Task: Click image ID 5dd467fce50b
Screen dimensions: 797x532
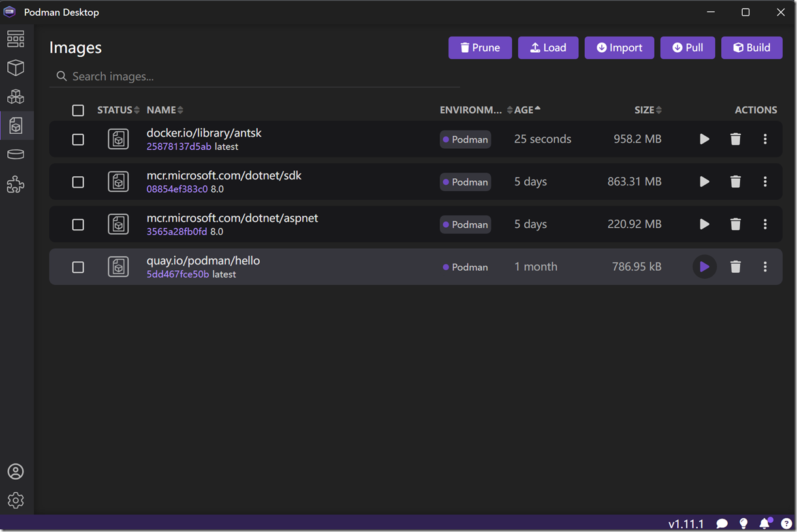Action: (x=178, y=274)
